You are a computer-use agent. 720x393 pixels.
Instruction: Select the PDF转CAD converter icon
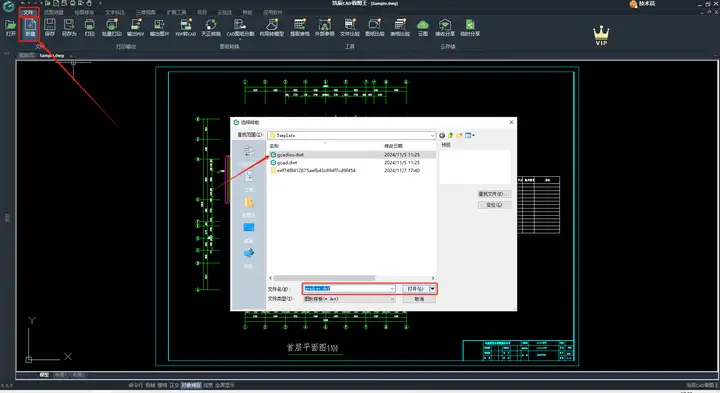click(186, 28)
